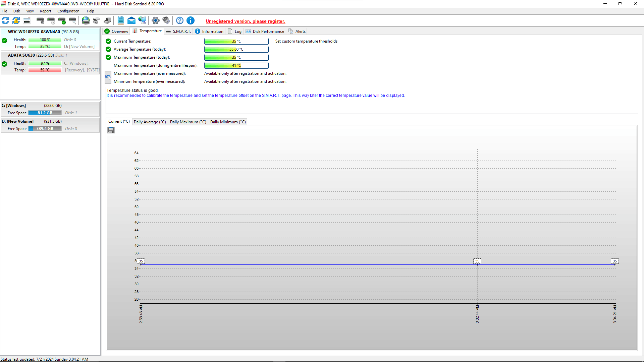Screen dimensions: 644x362
Task: Open the Configuration menu
Action: [x=68, y=11]
